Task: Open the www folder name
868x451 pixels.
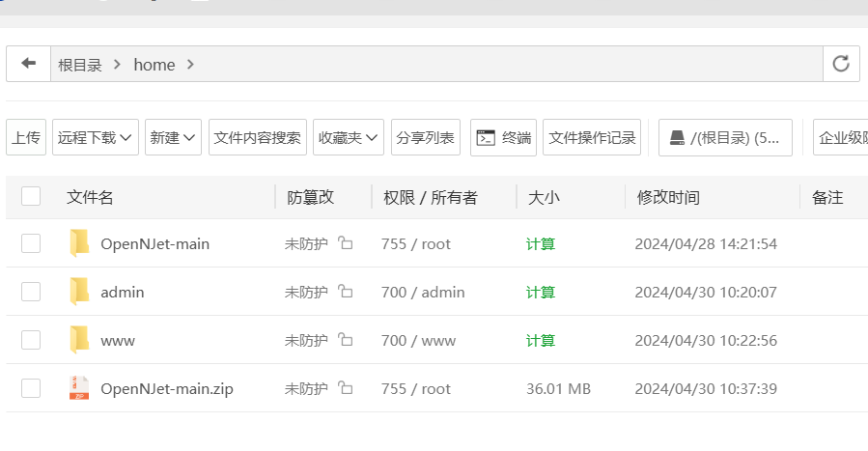Action: [118, 340]
